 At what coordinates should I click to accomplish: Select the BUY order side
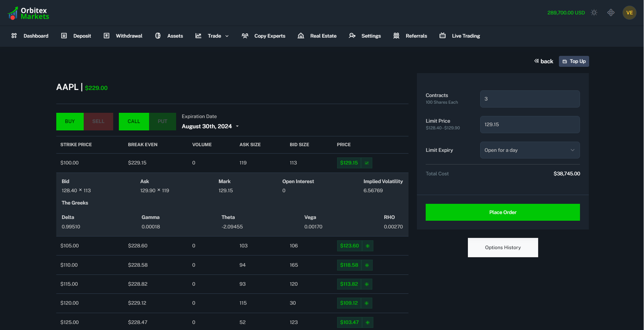(70, 122)
